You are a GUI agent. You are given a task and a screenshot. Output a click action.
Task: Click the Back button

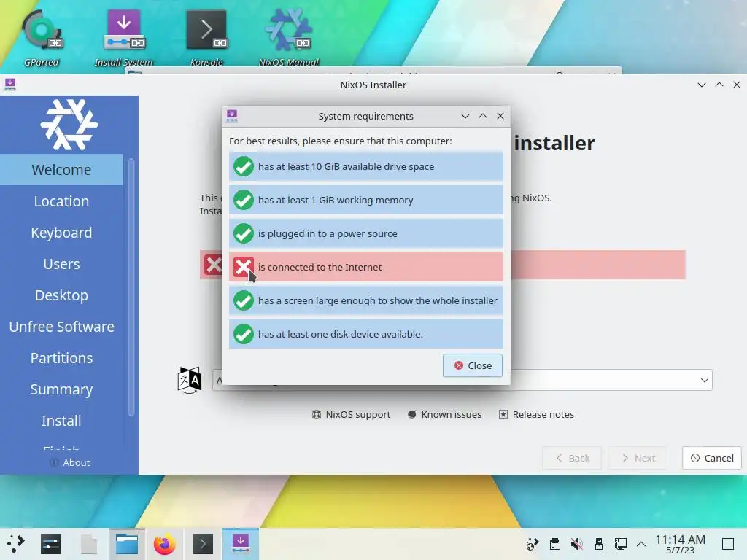(x=572, y=458)
